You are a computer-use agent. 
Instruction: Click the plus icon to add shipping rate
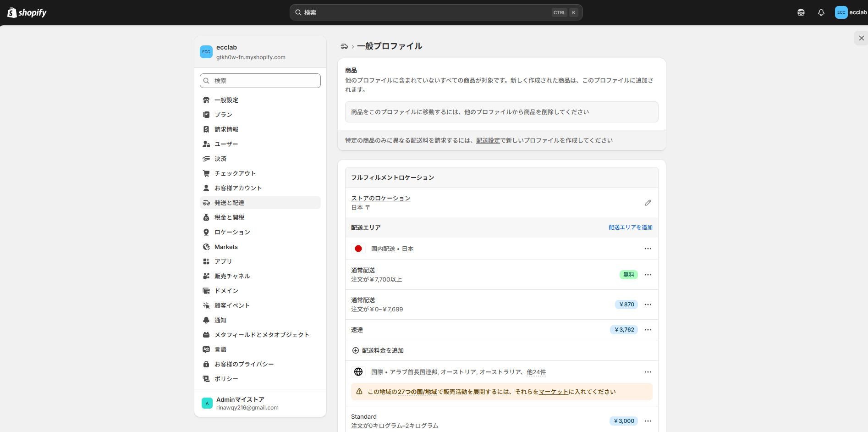(x=355, y=350)
